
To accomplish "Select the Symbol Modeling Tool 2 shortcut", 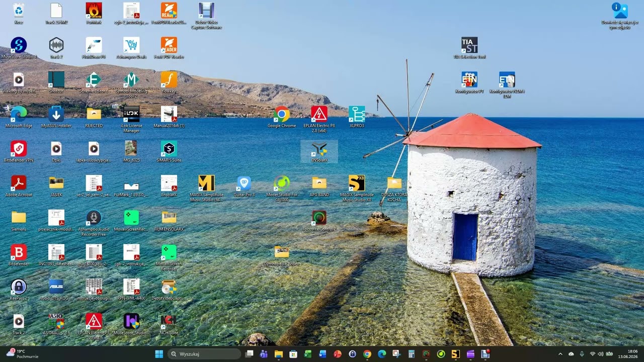I will click(131, 84).
